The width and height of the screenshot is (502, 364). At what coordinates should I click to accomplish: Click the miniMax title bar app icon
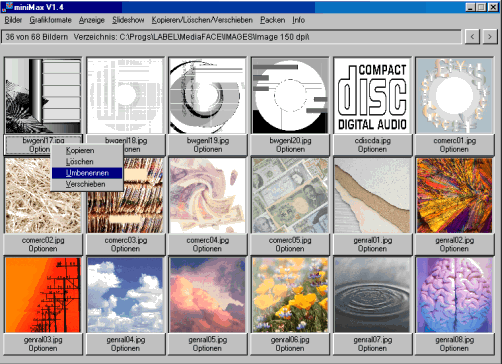tap(7, 7)
